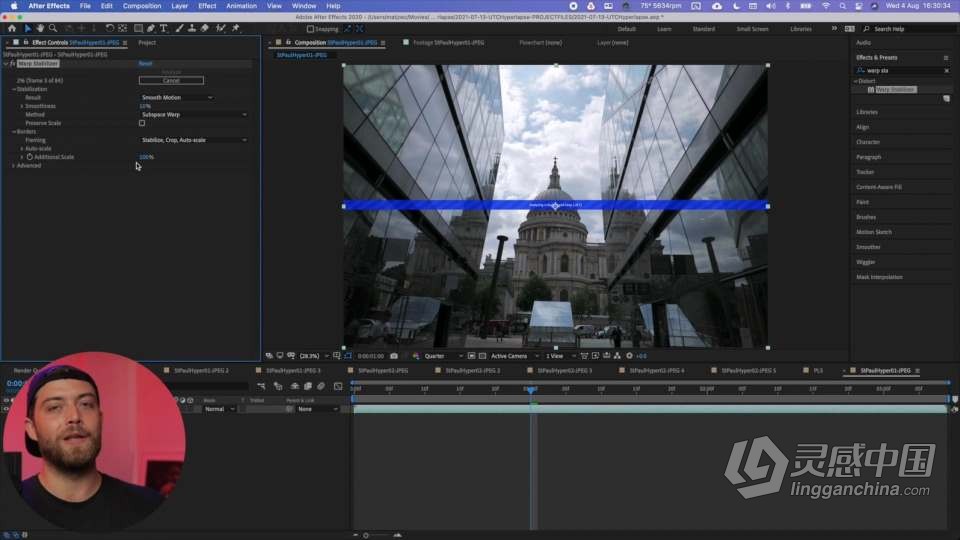The height and width of the screenshot is (540, 960).
Task: Expand the Smoothness property
Action: 22,106
